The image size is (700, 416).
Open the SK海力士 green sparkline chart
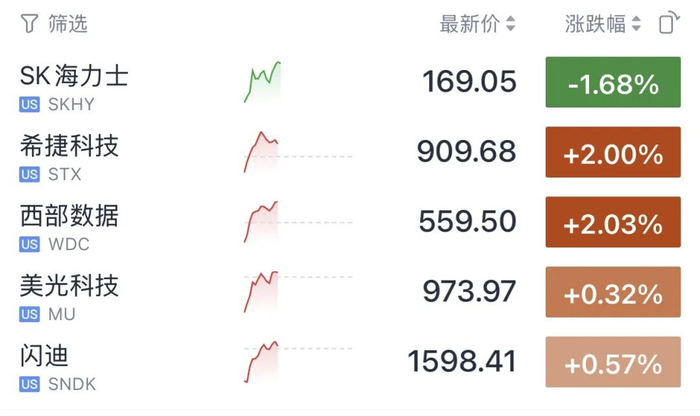262,82
